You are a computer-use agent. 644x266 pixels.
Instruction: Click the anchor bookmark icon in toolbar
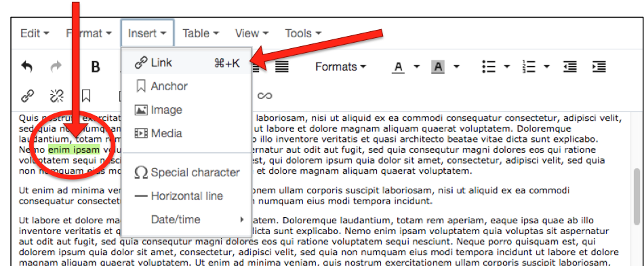(86, 96)
